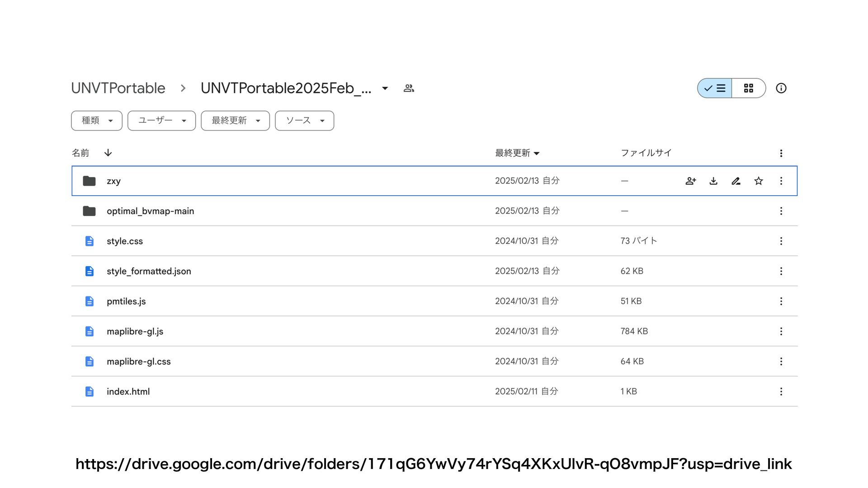Switch to list layout view
This screenshot has width=868, height=488.
coord(715,88)
